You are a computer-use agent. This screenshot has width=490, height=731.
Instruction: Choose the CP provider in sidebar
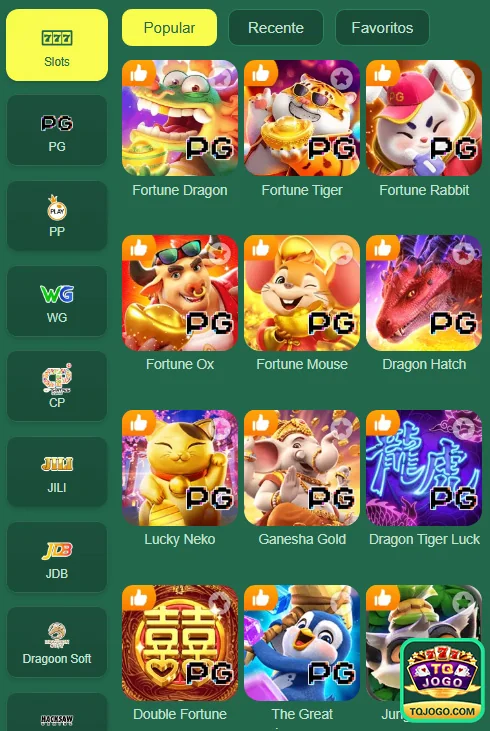tap(57, 386)
